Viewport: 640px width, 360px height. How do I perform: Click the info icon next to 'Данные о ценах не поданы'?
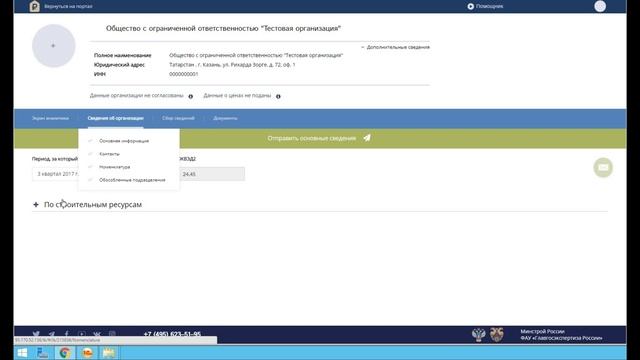click(x=278, y=96)
